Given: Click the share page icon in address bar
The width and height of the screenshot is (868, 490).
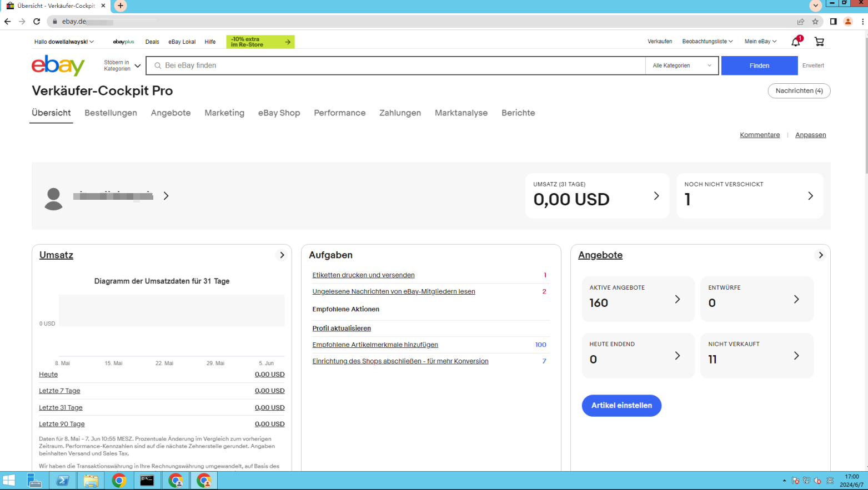Looking at the screenshot, I should [x=801, y=22].
